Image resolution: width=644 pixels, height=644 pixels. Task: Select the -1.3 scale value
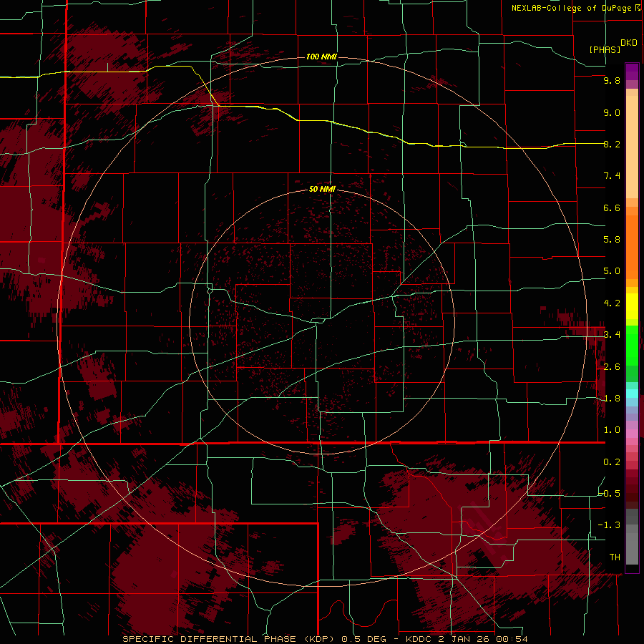tap(610, 525)
